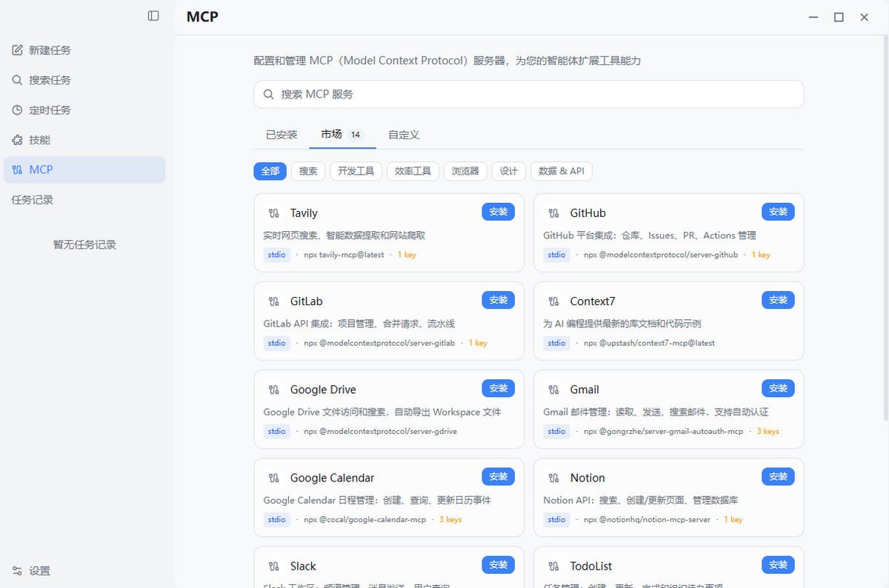Install the GitHub MCP server
The width and height of the screenshot is (889, 588).
pos(778,212)
